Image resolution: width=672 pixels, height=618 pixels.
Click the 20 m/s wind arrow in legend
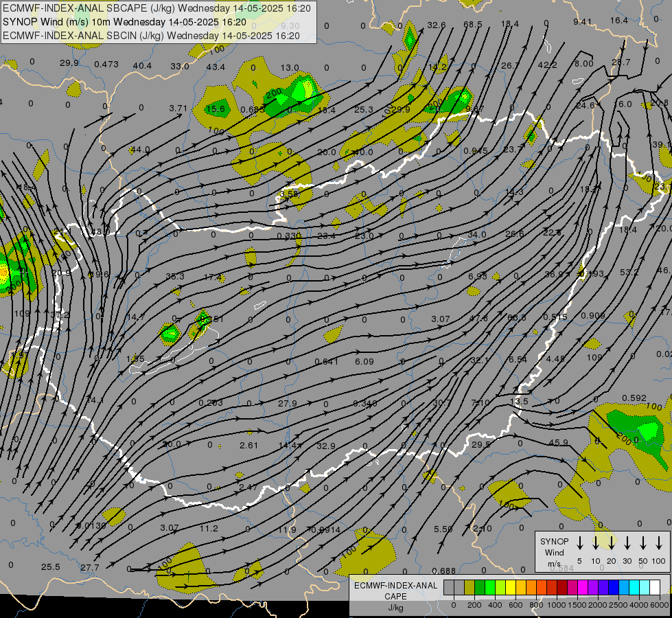(611, 543)
